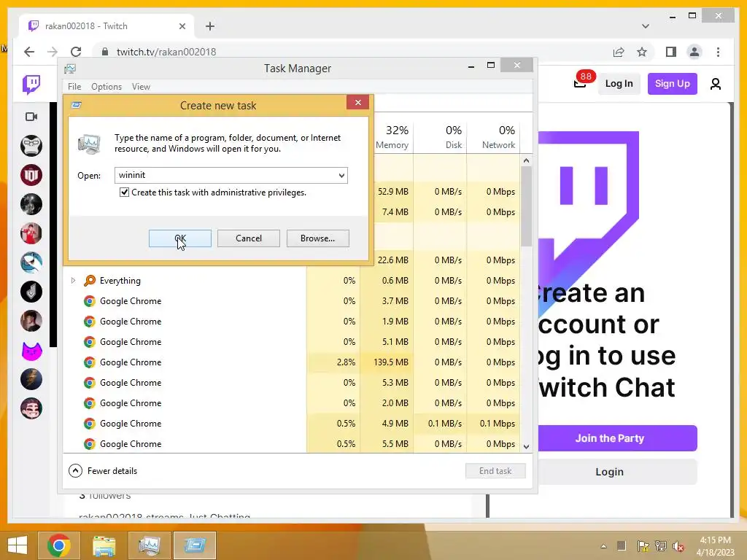The image size is (747, 560).
Task: Click the Twitch user profile icon
Action: (715, 85)
